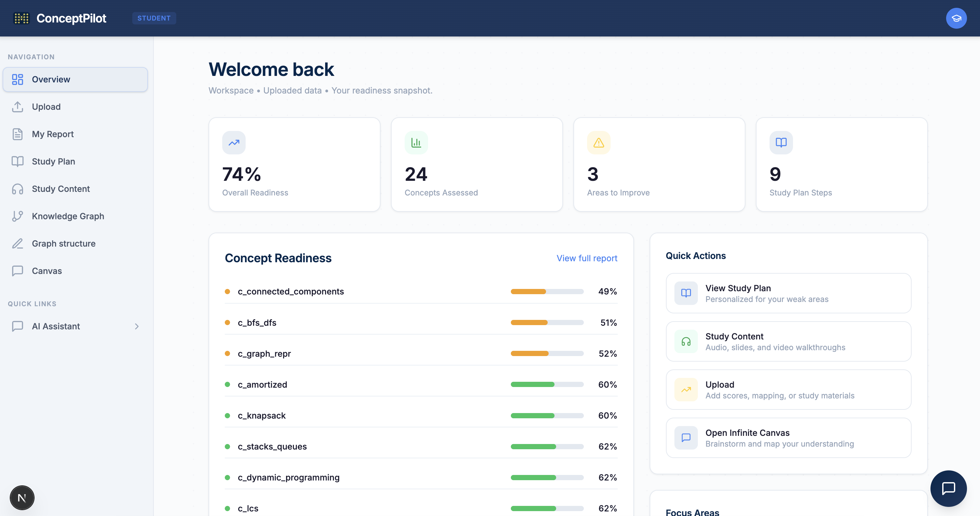Click the headphones icon in Study Content action
The width and height of the screenshot is (980, 516).
[x=685, y=341]
